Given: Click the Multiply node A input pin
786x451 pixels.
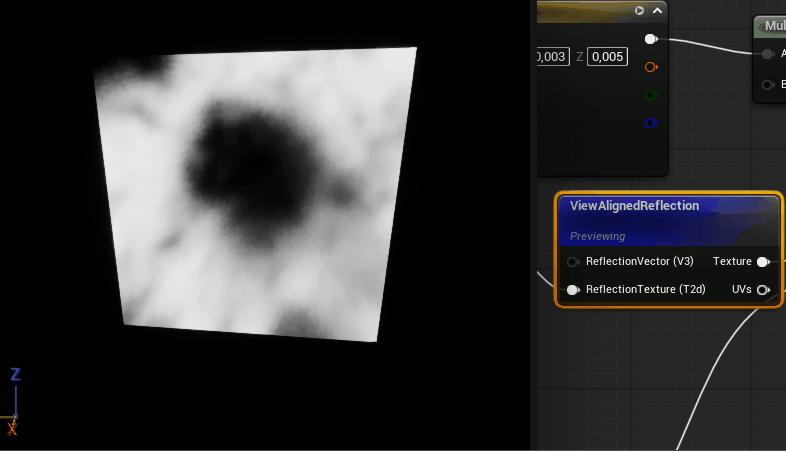Looking at the screenshot, I should [767, 54].
